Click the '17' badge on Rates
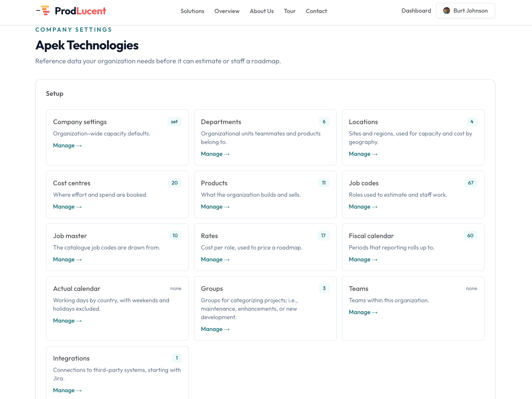 (x=323, y=236)
